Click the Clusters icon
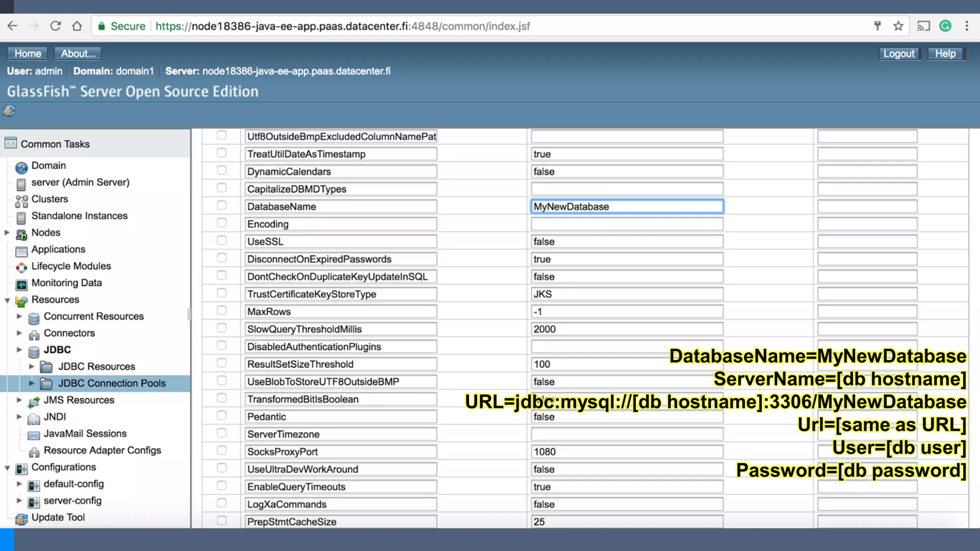Image resolution: width=980 pixels, height=551 pixels. coord(22,201)
